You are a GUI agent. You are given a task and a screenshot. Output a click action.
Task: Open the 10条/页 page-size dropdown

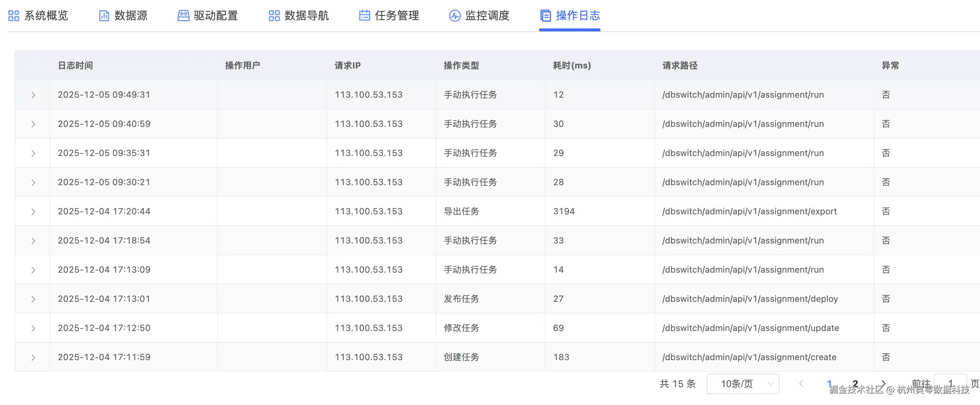pos(742,383)
